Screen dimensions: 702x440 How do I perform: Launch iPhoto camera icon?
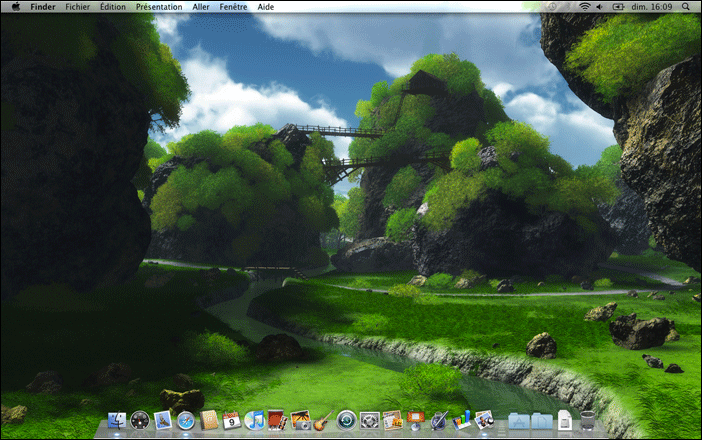click(x=300, y=421)
